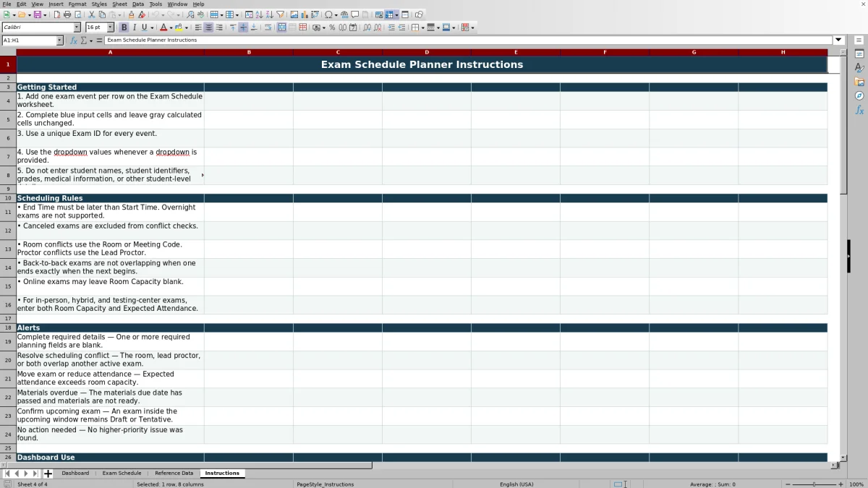Click Merge and Center Cells icon
This screenshot has width=868, height=488.
point(281,27)
